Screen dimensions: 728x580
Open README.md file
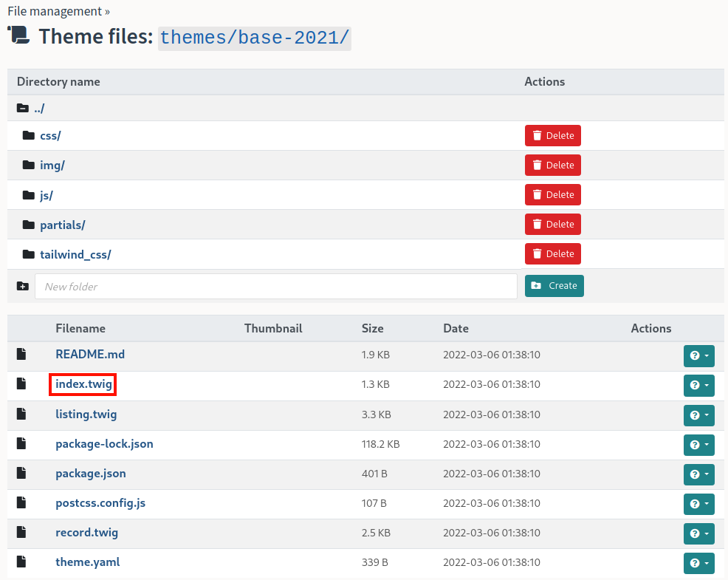pyautogui.click(x=90, y=354)
